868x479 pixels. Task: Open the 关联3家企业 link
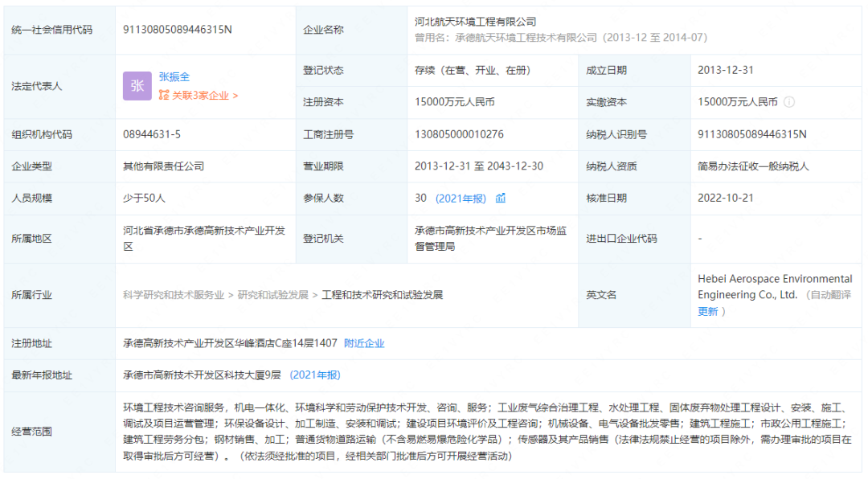click(x=199, y=96)
